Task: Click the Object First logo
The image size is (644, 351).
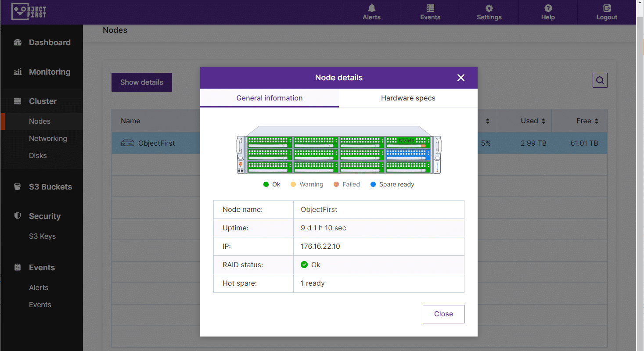Action: [29, 12]
